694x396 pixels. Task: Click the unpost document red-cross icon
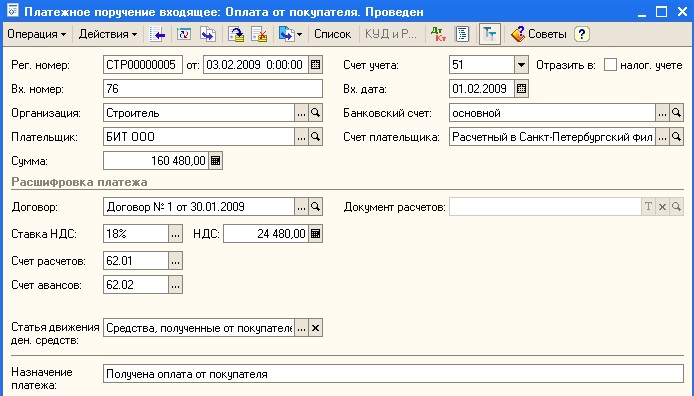tap(259, 34)
